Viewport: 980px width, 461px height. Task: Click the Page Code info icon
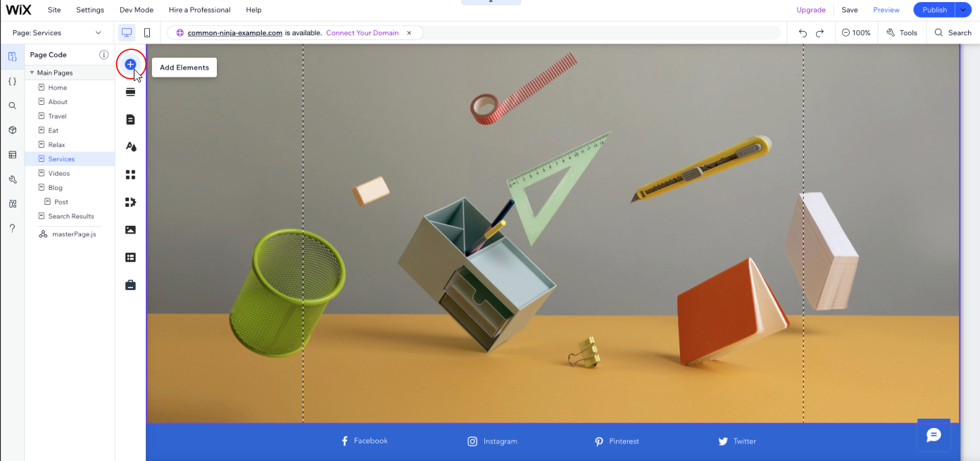(104, 55)
